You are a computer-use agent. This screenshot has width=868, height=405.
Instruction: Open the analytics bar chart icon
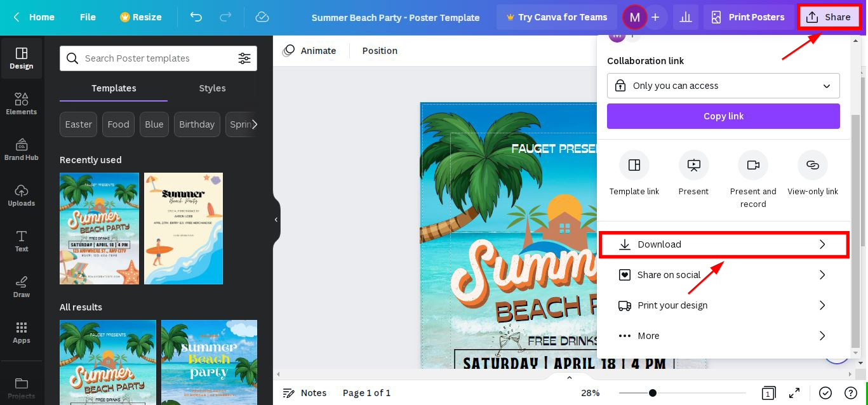685,17
